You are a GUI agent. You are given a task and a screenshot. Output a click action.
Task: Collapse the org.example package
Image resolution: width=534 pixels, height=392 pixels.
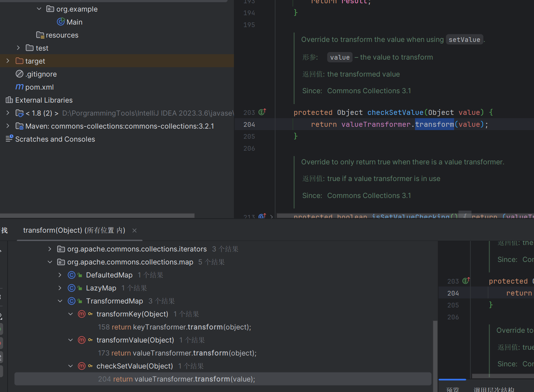39,9
